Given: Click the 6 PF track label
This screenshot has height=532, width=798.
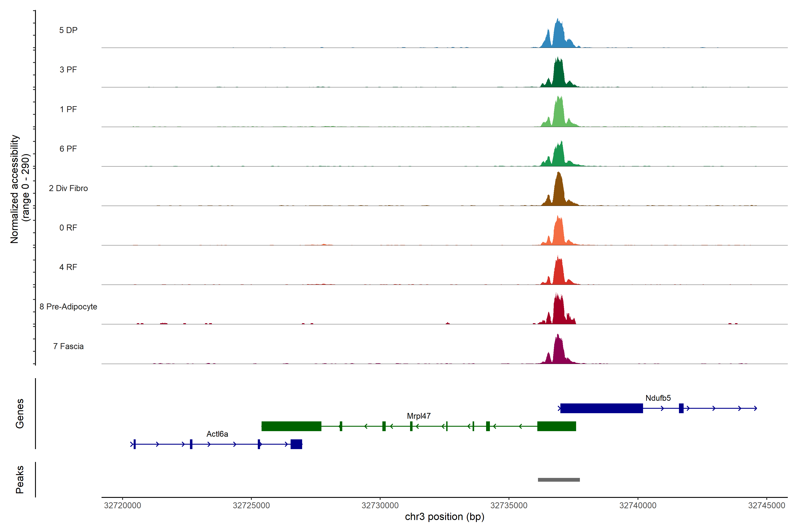Looking at the screenshot, I should [x=68, y=149].
